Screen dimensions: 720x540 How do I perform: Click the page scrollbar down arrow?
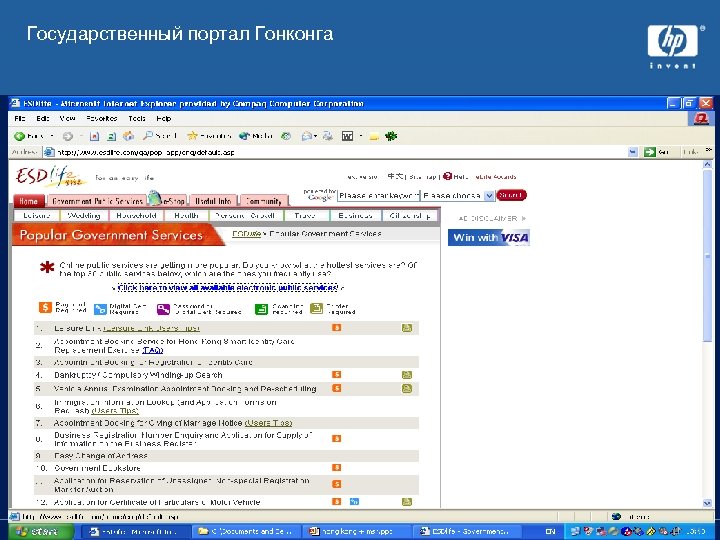click(x=707, y=503)
